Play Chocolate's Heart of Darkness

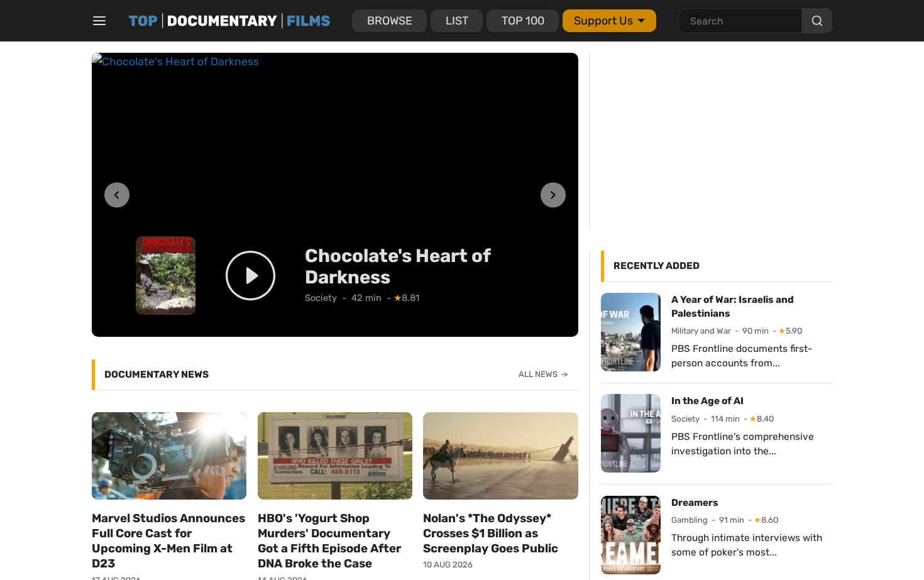[x=250, y=275]
